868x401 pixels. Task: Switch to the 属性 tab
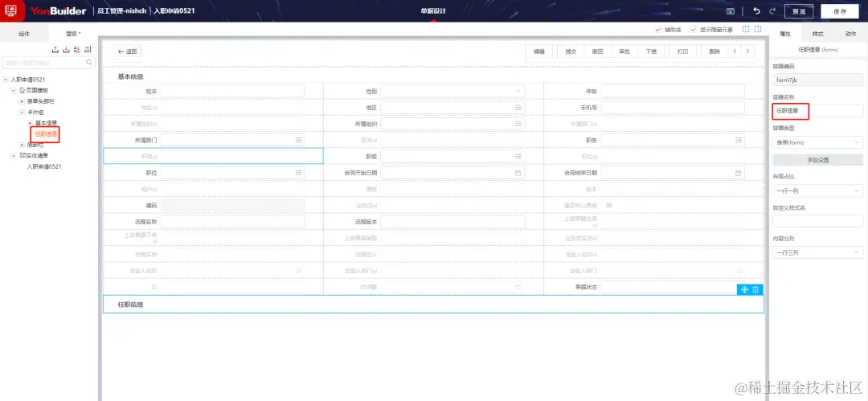point(785,34)
